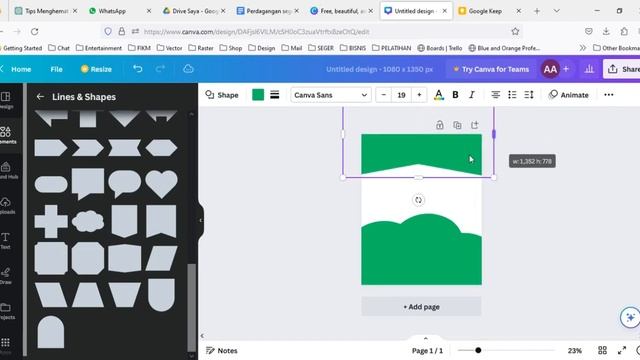Open the Projects sidebar tab
This screenshot has width=640, height=360.
[6, 311]
